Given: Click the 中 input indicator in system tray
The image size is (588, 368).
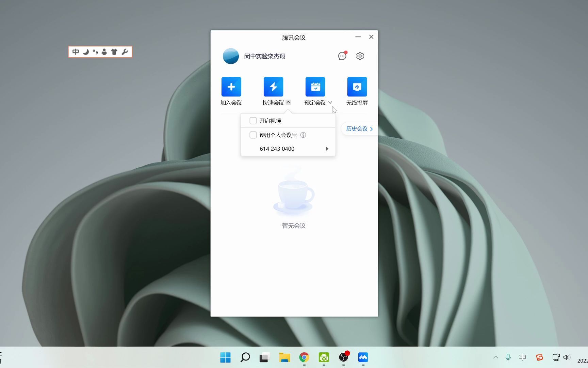Looking at the screenshot, I should [522, 357].
